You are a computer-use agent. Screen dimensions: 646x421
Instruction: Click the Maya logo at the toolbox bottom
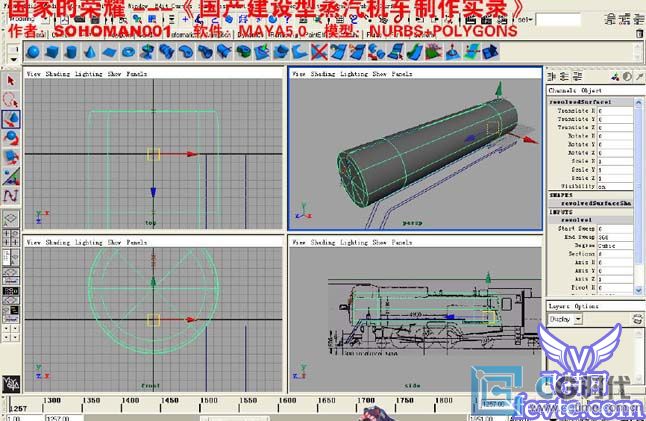(x=11, y=384)
